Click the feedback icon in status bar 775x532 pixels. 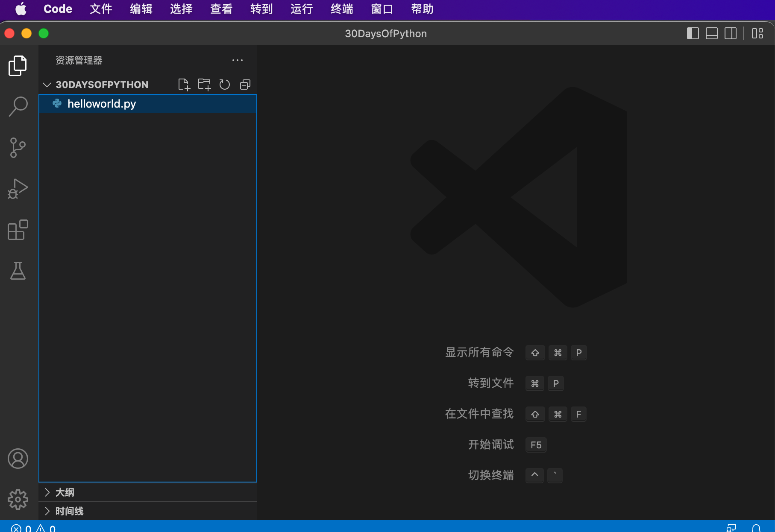(x=731, y=528)
